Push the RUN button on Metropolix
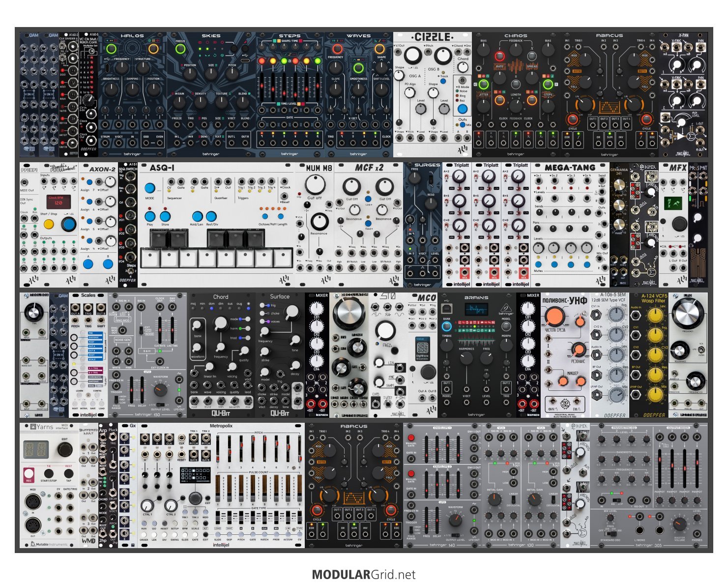 [x=145, y=525]
